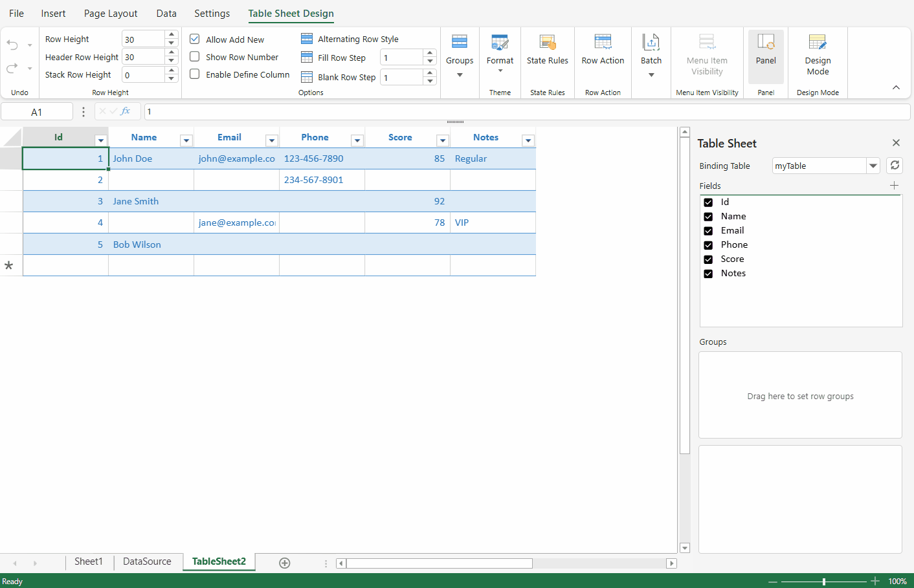Click the zoom slider handle
This screenshot has width=914, height=588.
coord(824,582)
